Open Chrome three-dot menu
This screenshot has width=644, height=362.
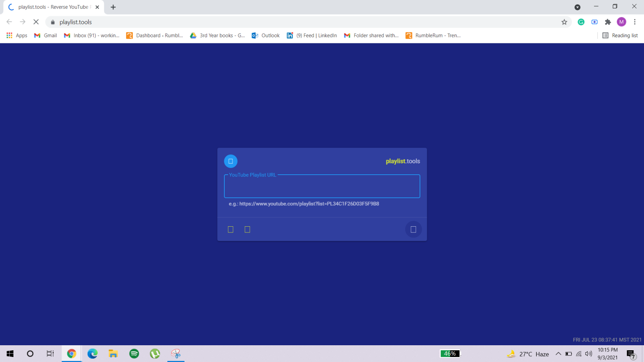click(x=635, y=22)
